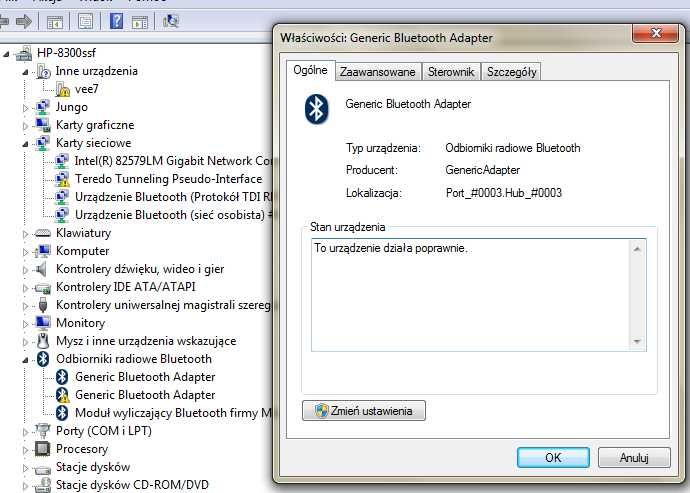Open the Zaawansowane tab

[x=378, y=72]
